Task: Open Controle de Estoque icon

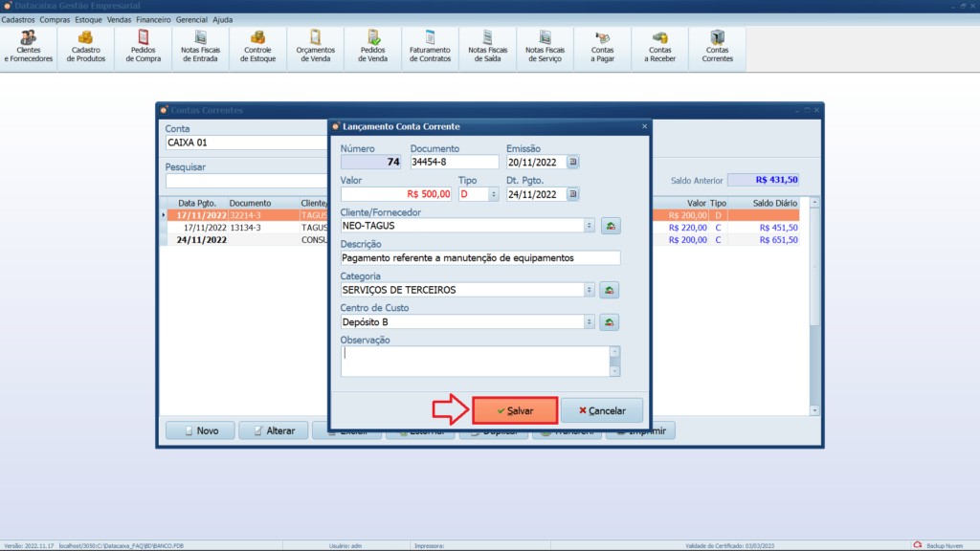Action: click(x=258, y=46)
